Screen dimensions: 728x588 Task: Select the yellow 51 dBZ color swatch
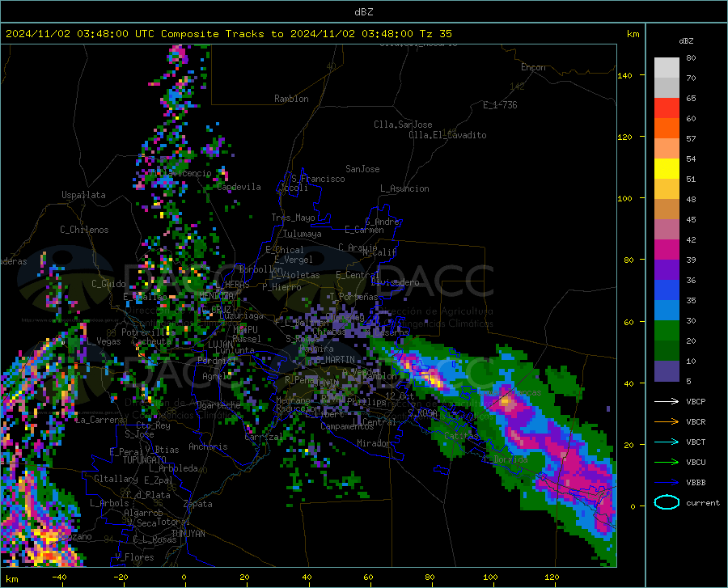coord(667,169)
